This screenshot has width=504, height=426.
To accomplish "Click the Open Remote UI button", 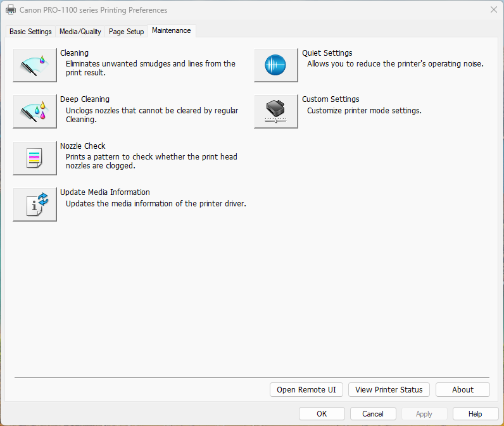I will [306, 390].
